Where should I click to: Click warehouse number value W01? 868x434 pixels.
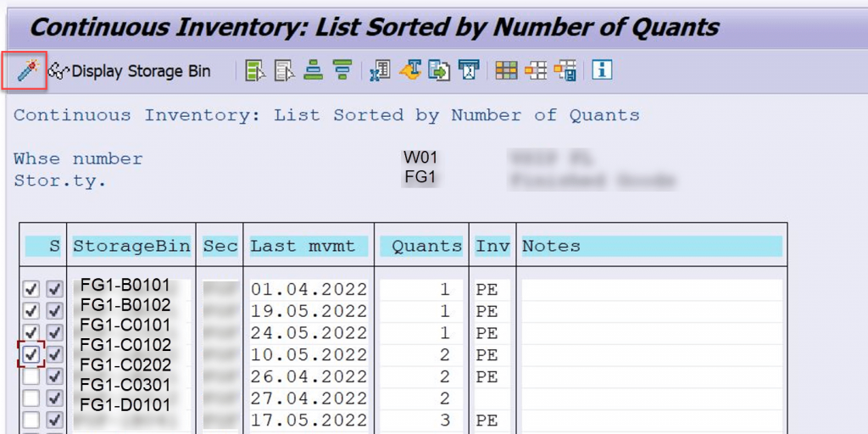pos(420,157)
